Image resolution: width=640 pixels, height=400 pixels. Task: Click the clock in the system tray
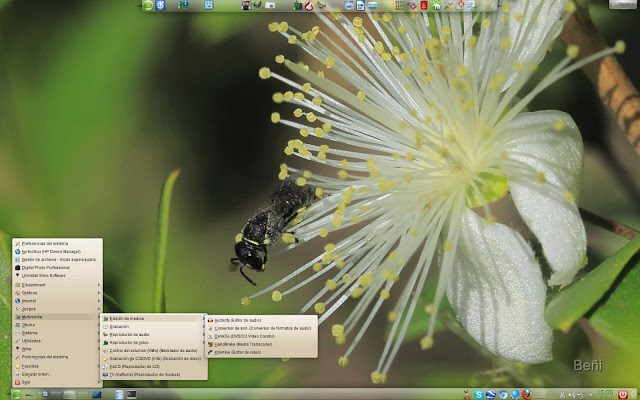[x=604, y=394]
